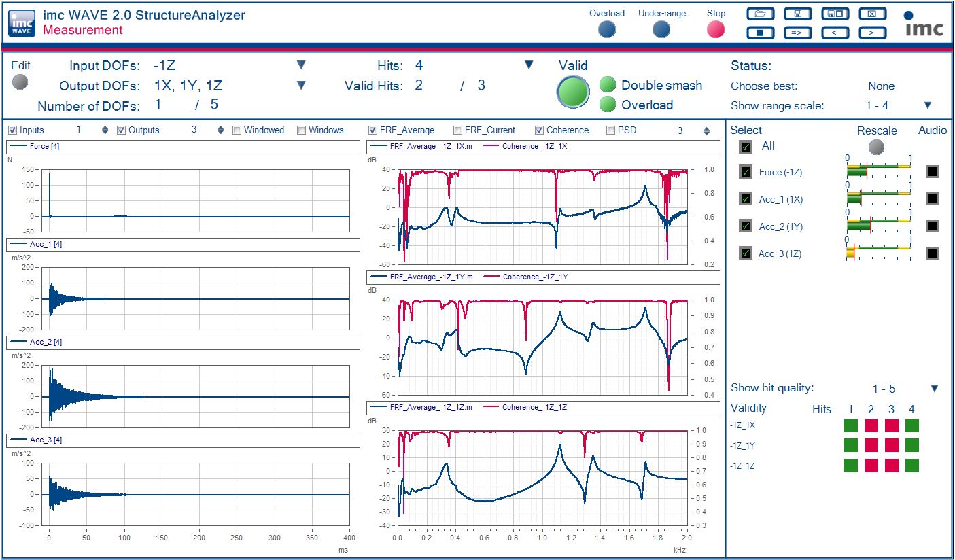Expand the Hits count dropdown
Viewport: 955px width, 560px height.
click(529, 65)
